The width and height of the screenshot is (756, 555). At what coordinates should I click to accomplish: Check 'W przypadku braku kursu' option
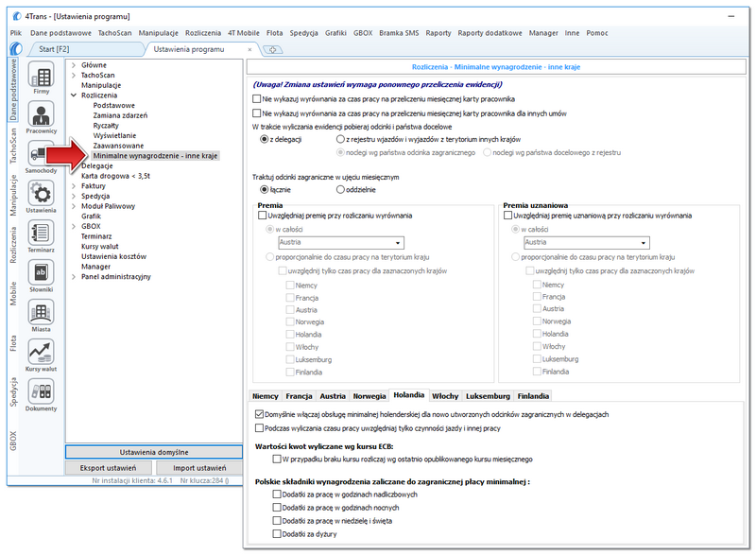(x=277, y=460)
